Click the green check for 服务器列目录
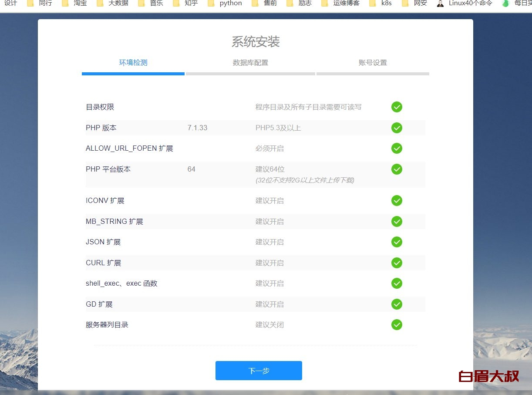This screenshot has height=395, width=532. pos(397,324)
